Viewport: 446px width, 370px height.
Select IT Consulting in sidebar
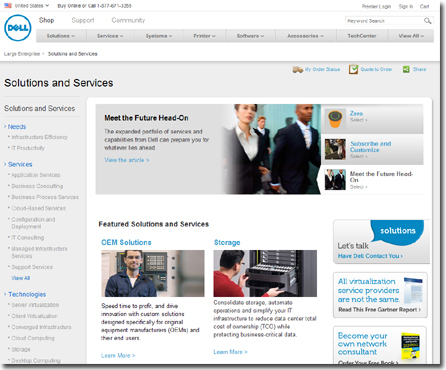(x=28, y=238)
